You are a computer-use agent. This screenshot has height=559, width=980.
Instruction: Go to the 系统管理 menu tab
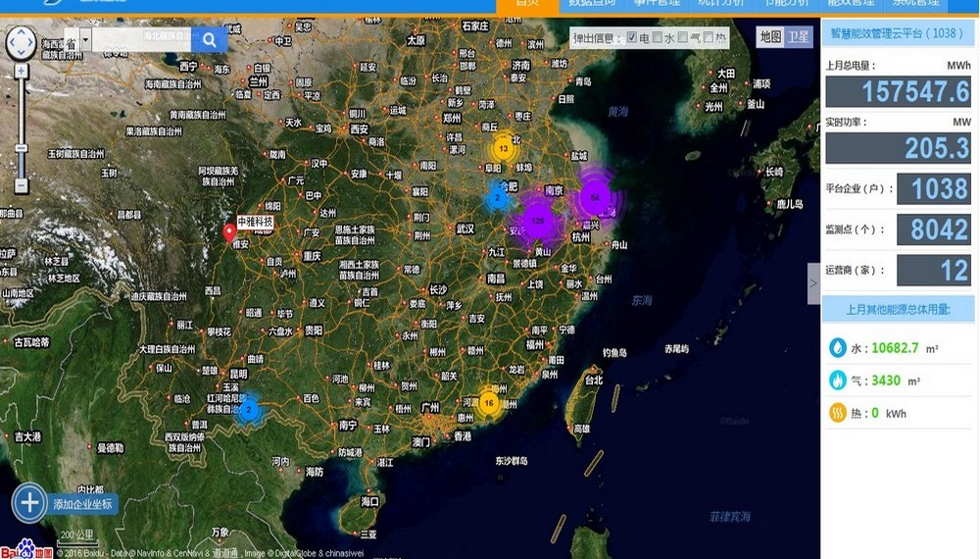tap(918, 4)
